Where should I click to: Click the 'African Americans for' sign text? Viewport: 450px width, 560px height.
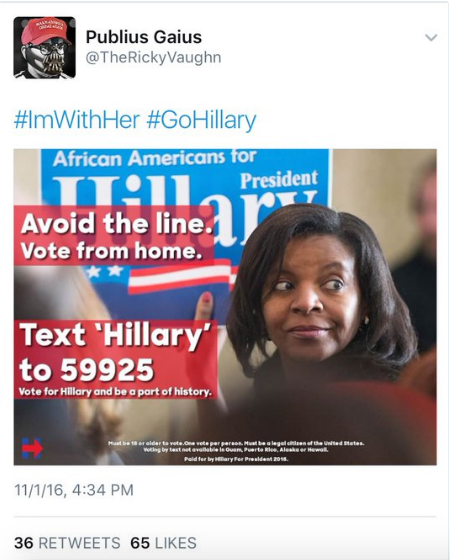155,158
